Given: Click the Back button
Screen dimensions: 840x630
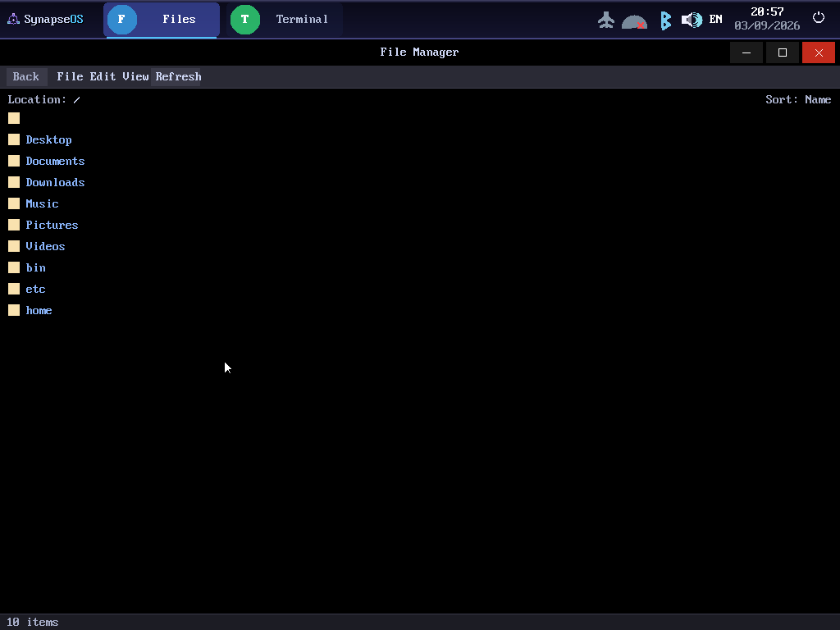Looking at the screenshot, I should pyautogui.click(x=26, y=76).
